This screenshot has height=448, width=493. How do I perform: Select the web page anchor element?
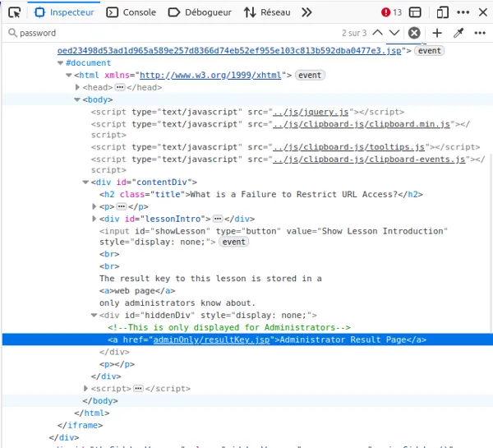click(x=137, y=291)
